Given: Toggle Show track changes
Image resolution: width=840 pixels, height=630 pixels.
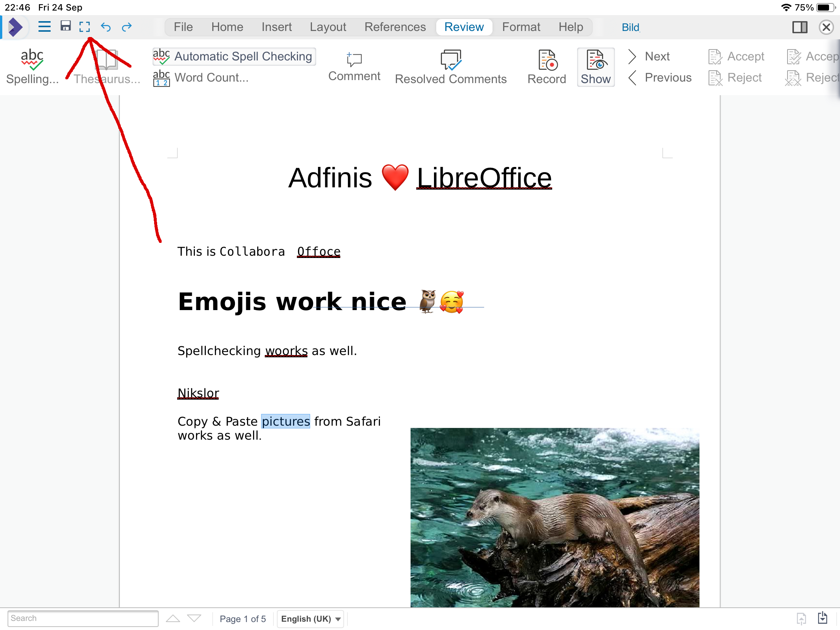Looking at the screenshot, I should [x=596, y=67].
